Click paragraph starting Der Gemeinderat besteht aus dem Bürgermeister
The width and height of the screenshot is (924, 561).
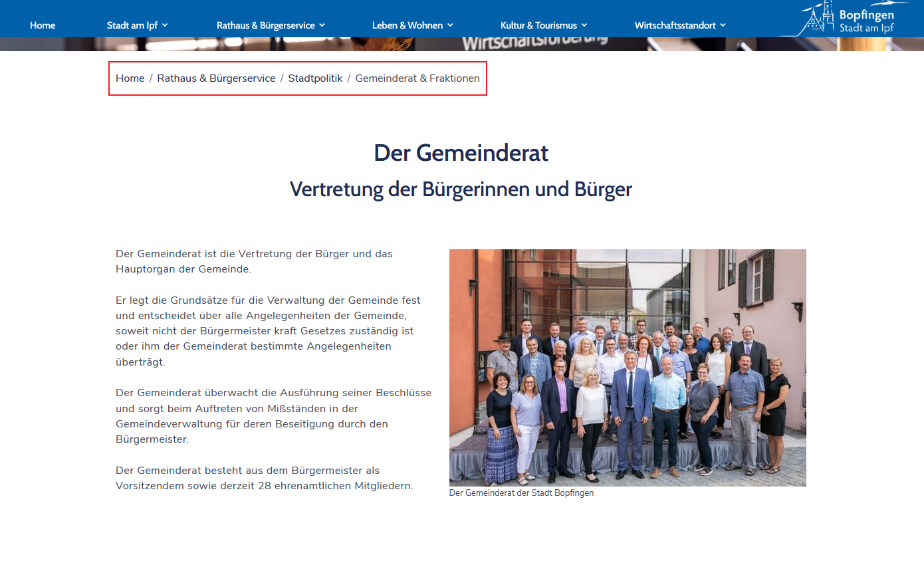click(x=265, y=478)
